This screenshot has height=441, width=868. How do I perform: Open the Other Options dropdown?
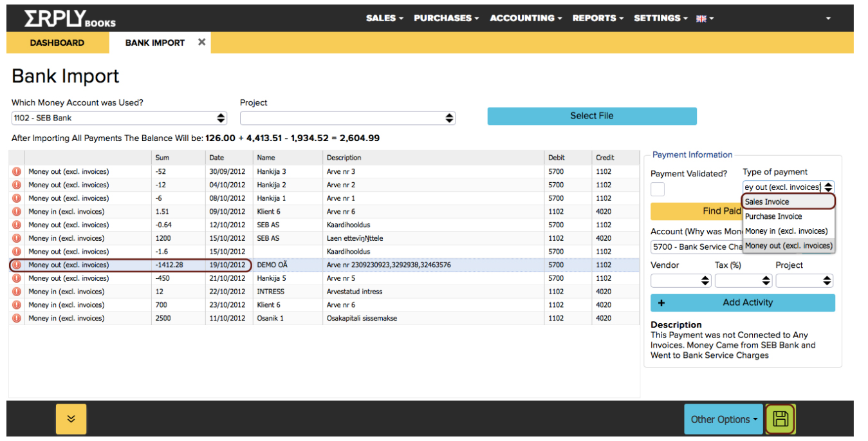coord(723,419)
